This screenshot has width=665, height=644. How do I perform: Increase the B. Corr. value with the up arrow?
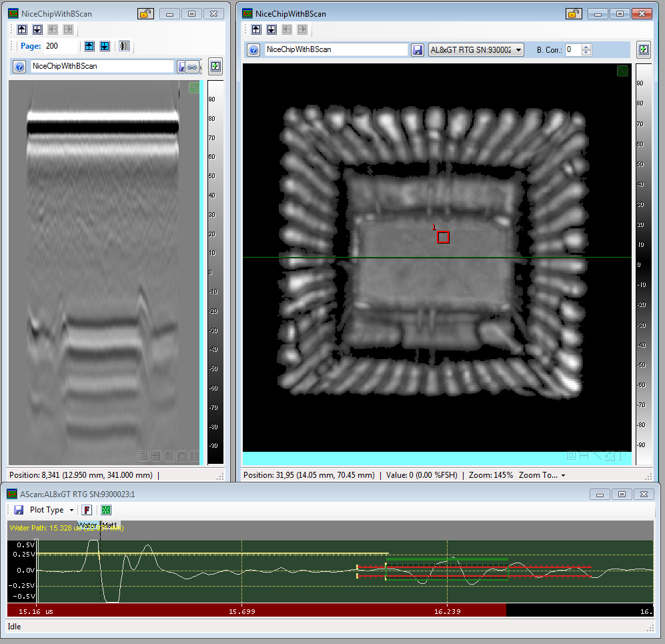[586, 47]
